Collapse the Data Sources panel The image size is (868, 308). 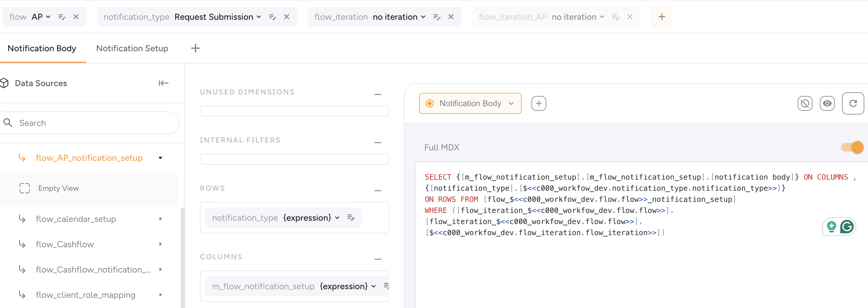[163, 83]
